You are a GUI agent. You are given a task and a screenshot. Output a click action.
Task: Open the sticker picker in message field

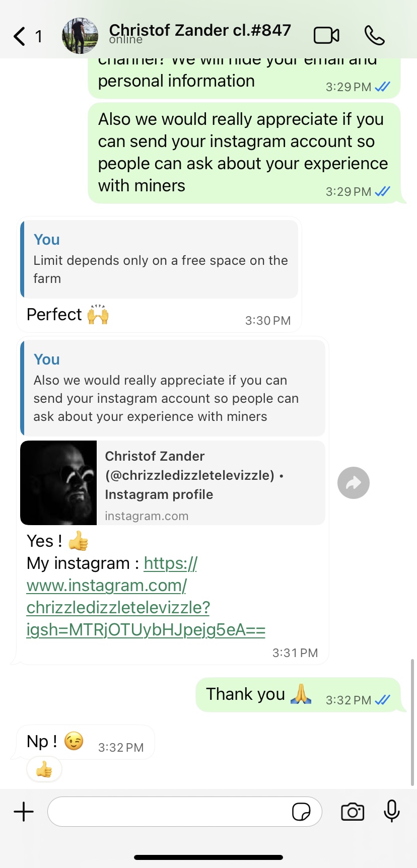pos(301,812)
